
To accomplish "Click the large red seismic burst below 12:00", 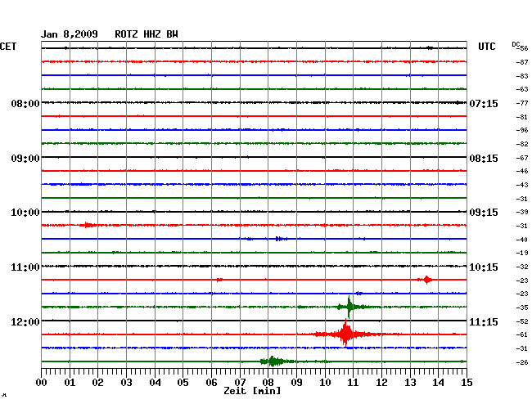I will [345, 334].
